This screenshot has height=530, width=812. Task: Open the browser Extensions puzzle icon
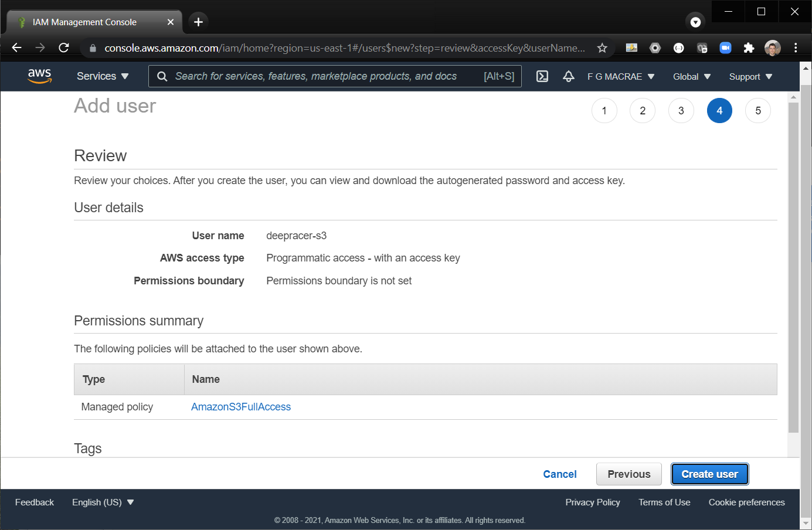point(749,48)
